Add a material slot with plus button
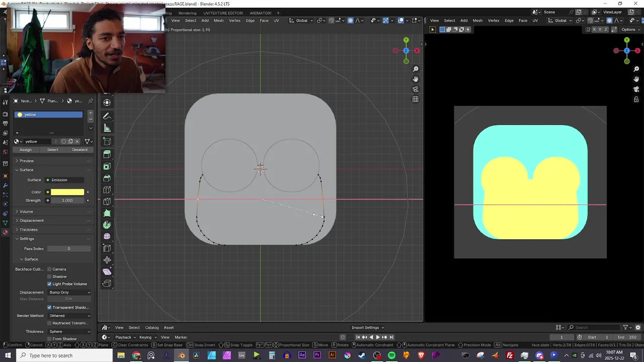644x362 pixels. coord(91,113)
